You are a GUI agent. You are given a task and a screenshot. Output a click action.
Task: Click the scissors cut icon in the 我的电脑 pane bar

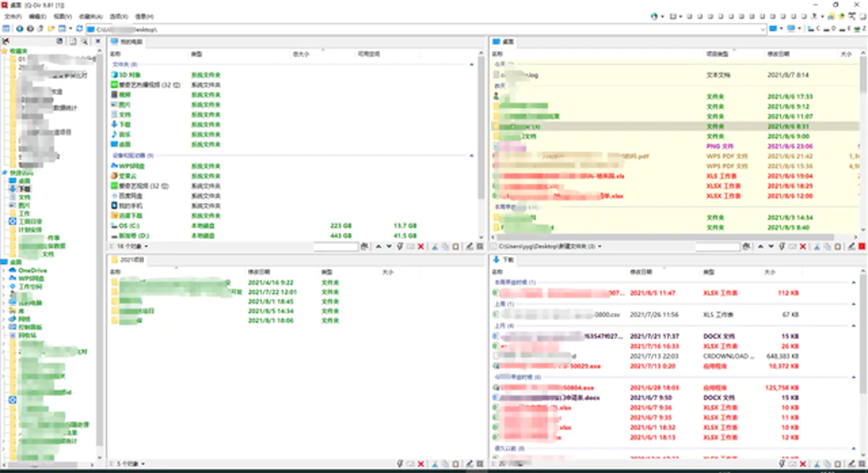coord(434,246)
